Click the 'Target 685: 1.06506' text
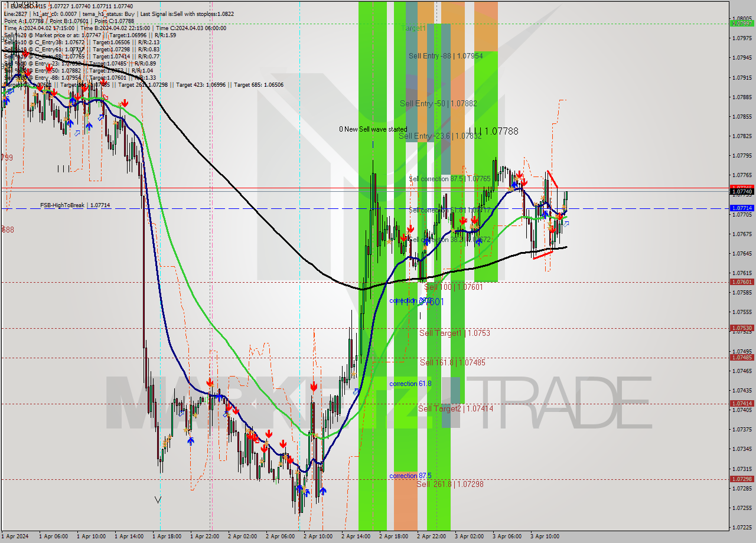 tap(259, 85)
